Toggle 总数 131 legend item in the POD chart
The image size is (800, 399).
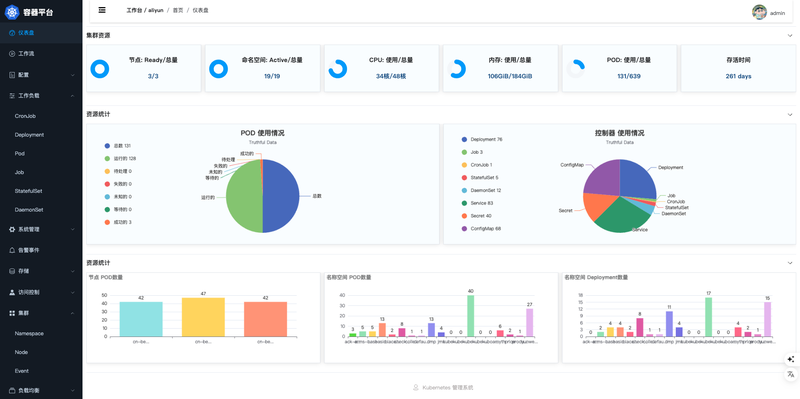click(x=117, y=146)
